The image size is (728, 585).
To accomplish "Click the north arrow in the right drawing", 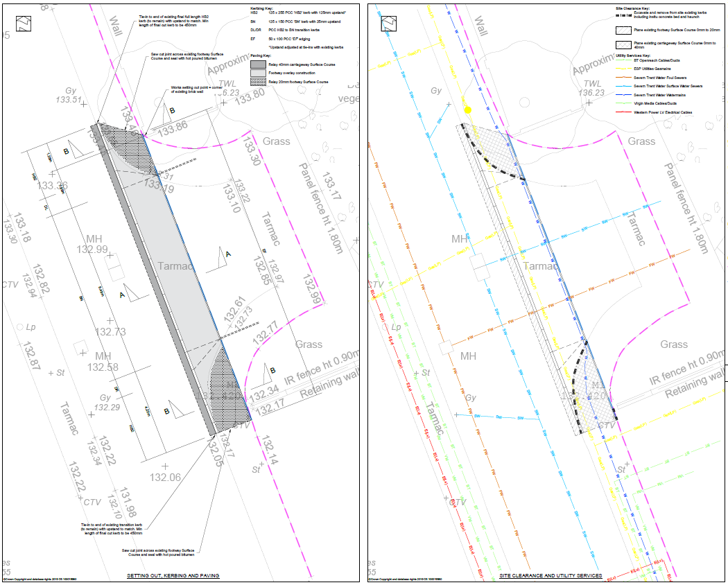I will click(389, 23).
